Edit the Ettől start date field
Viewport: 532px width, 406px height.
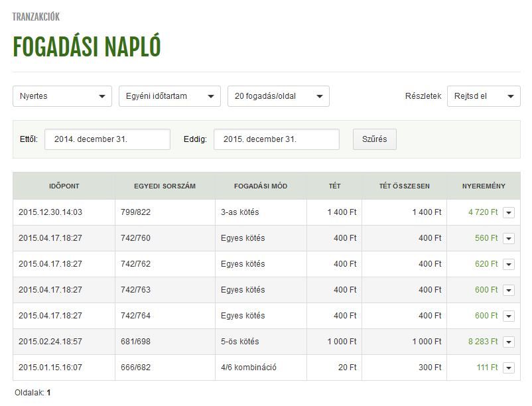point(107,139)
